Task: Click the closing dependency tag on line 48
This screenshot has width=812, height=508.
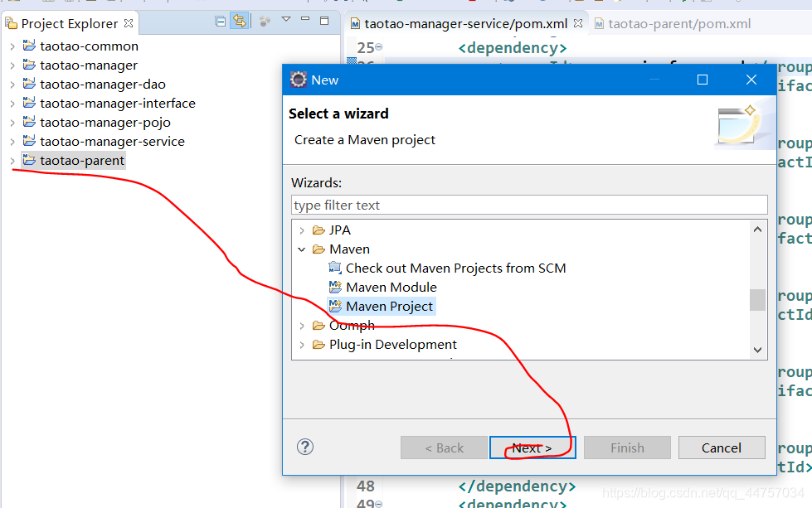Action: 517,486
